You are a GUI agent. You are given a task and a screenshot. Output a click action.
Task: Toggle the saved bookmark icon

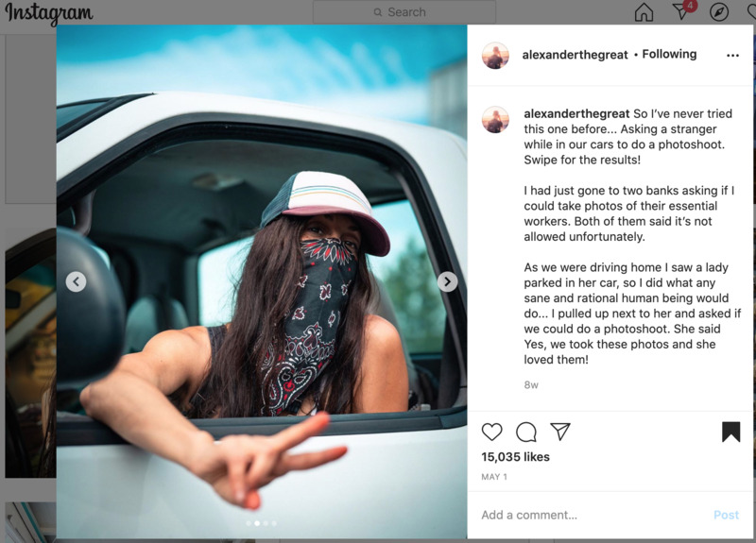[x=730, y=432]
